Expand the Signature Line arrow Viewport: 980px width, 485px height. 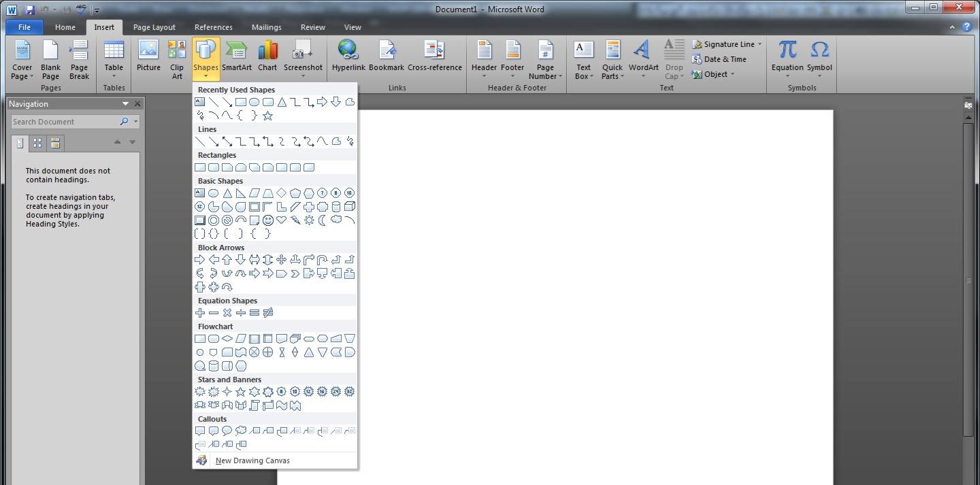tap(759, 44)
